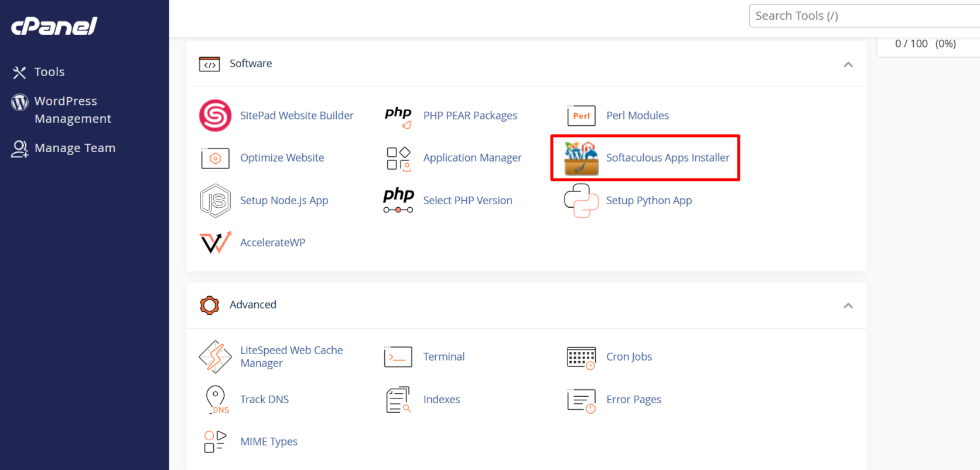Launch Softaculous Apps Installer icon
Viewport: 980px width, 470px height.
(581, 158)
